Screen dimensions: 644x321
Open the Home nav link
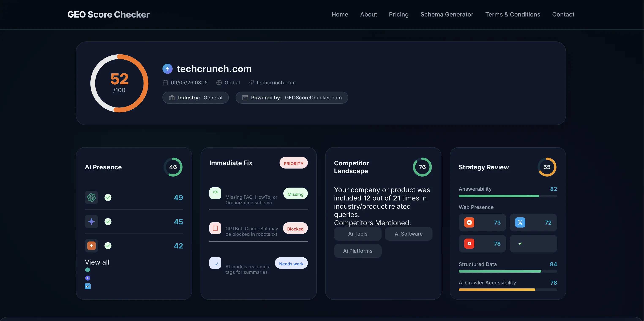click(x=340, y=15)
